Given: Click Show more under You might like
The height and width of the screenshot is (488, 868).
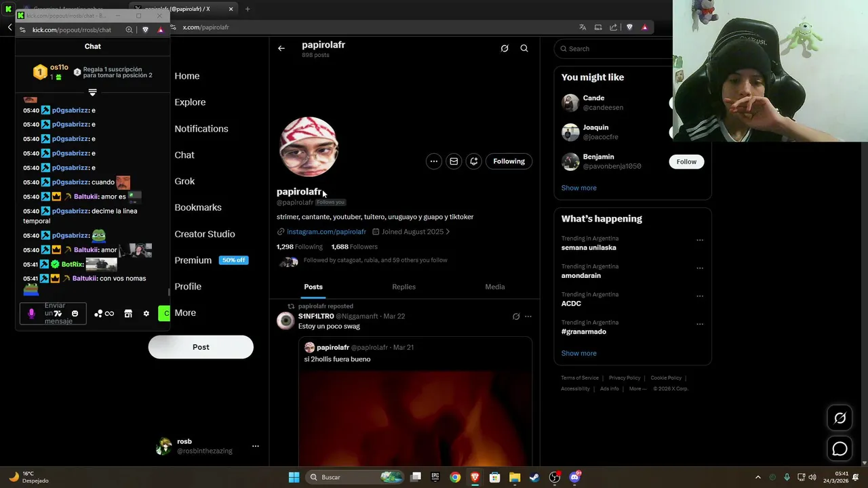Looking at the screenshot, I should [x=579, y=188].
